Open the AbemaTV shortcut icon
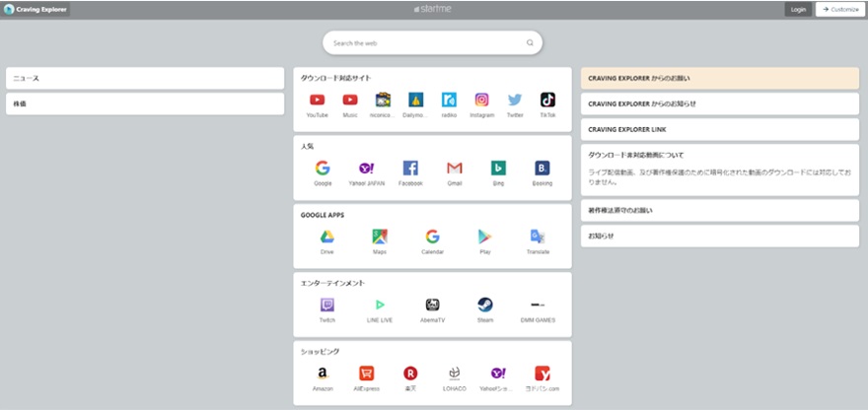Screen dimensions: 868x410 tap(432, 305)
